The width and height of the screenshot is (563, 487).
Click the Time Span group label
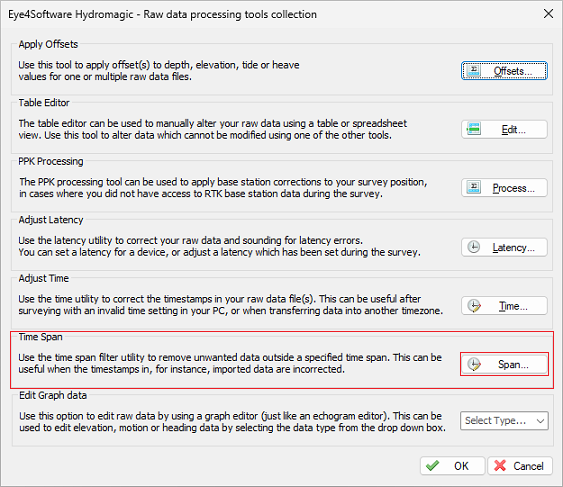coord(41,337)
